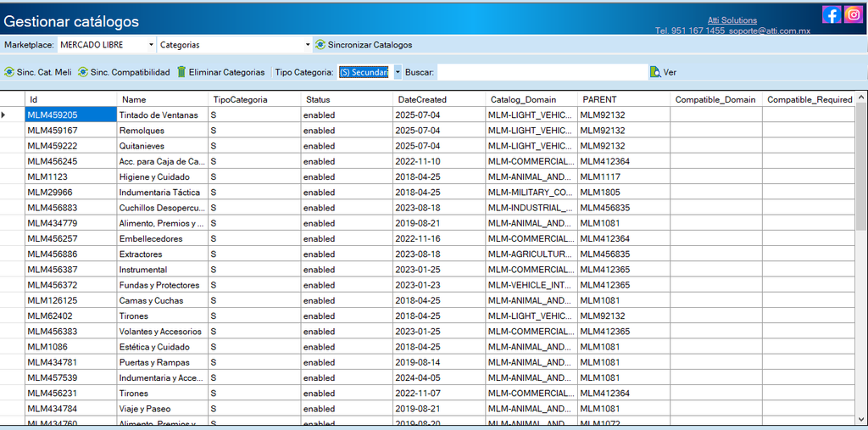Expand the Marketplace MERCADO LIBRE dropdown

(x=151, y=45)
